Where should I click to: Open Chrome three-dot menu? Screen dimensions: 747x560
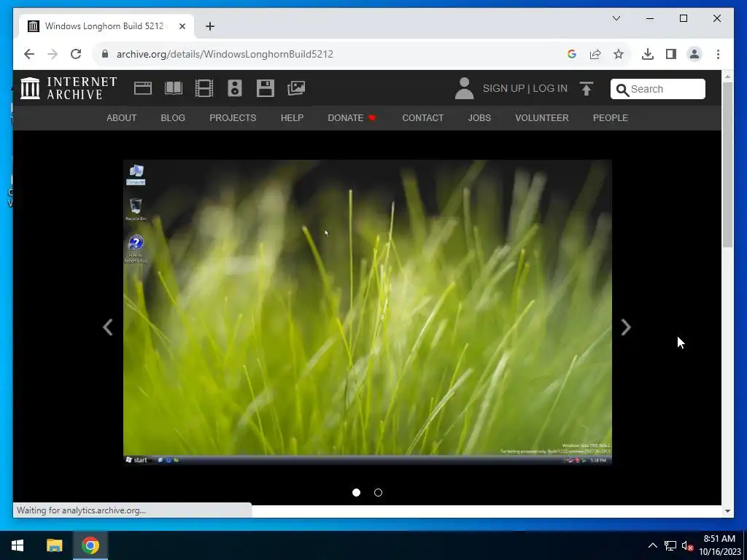point(718,54)
